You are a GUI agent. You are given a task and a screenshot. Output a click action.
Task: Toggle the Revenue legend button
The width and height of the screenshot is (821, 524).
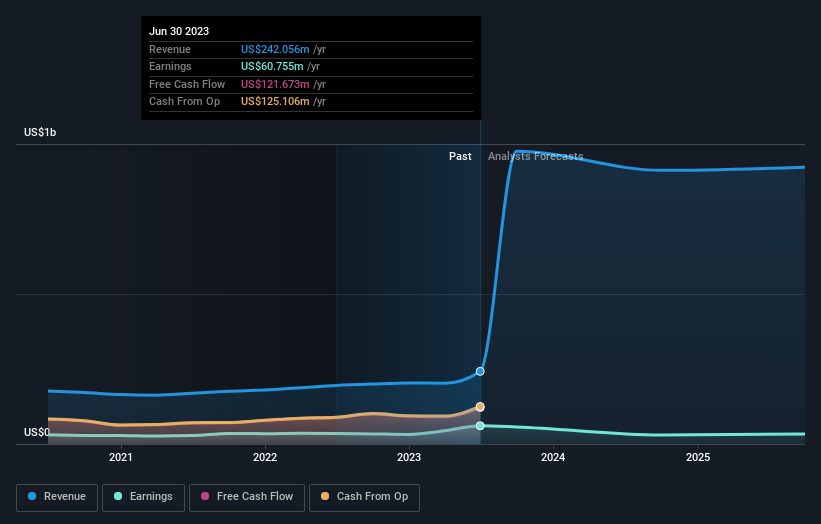[x=57, y=497]
